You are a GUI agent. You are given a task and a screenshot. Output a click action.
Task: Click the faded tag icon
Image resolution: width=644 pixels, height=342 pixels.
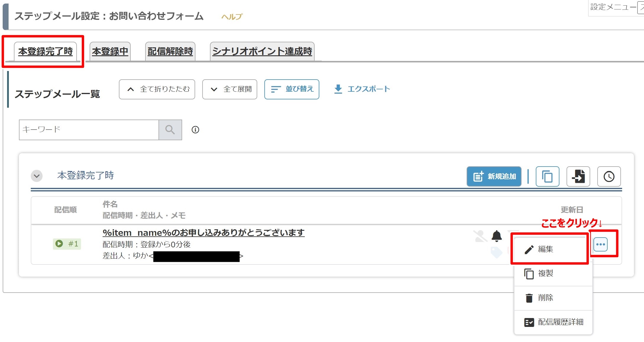(x=496, y=252)
